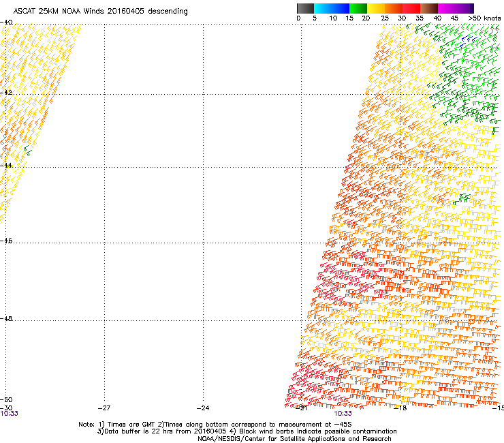Click the green 15-20 knots legend swatch

point(358,8)
